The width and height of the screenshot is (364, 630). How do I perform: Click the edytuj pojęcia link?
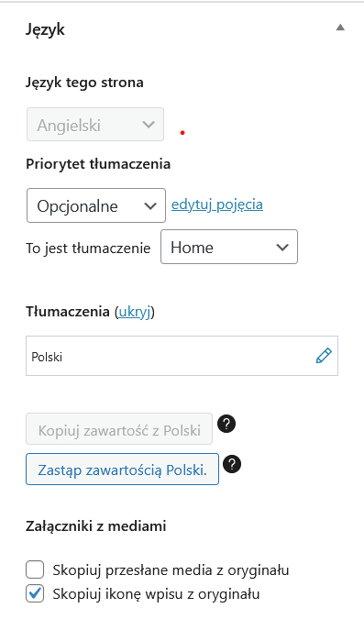[x=217, y=204]
